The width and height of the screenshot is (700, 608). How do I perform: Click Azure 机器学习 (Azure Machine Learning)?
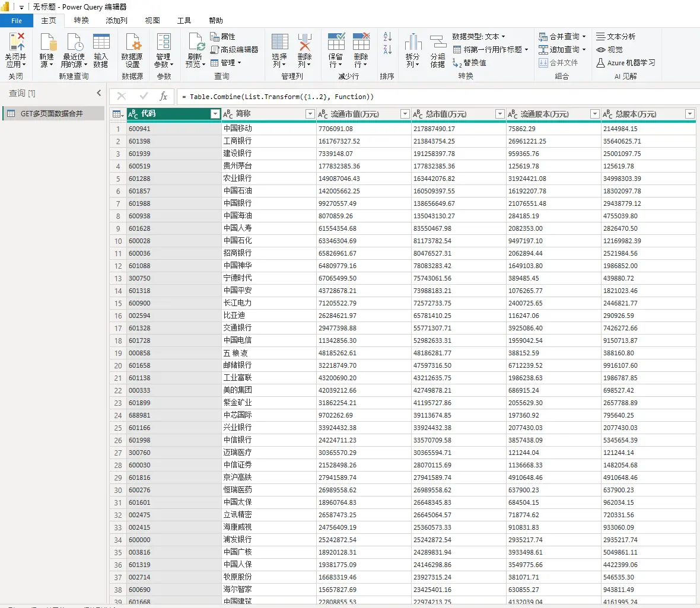click(x=626, y=63)
